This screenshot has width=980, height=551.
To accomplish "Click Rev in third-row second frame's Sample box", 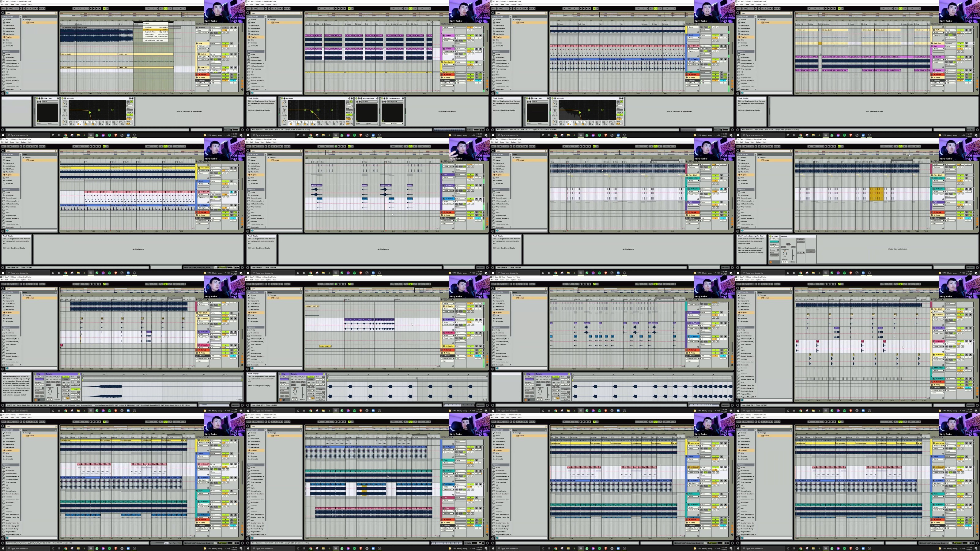I will pos(303,382).
